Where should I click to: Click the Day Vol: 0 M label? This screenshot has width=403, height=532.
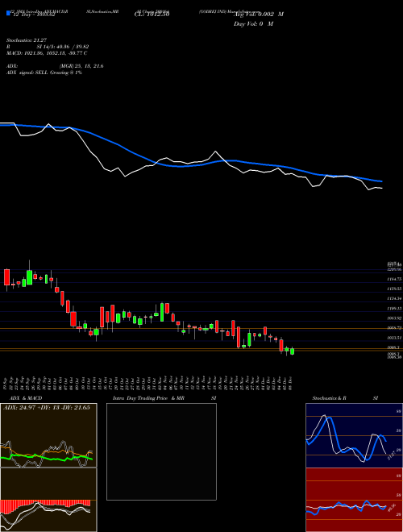[x=253, y=23]
